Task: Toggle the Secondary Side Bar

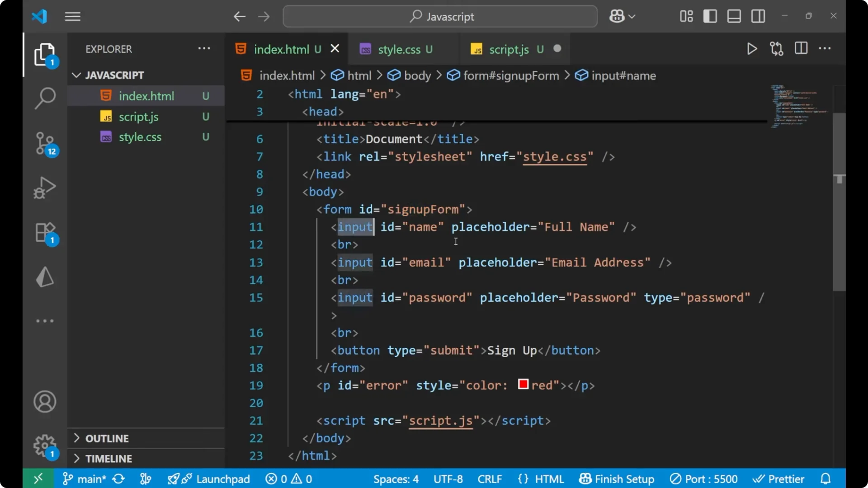Action: 758,16
